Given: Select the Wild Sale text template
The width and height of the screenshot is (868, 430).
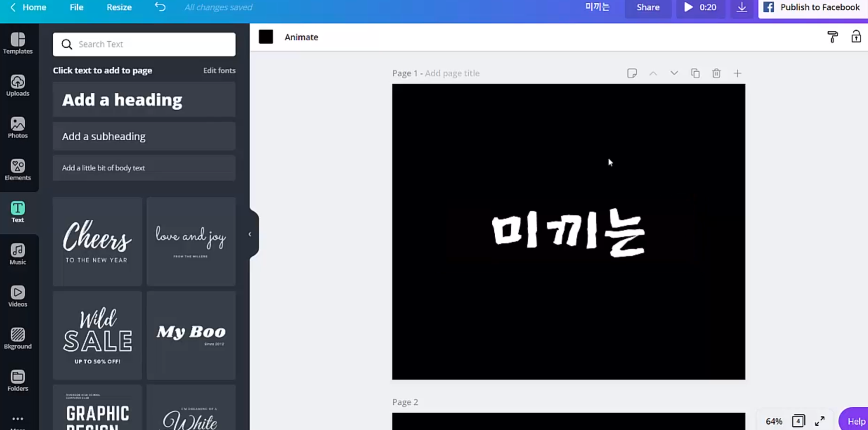Looking at the screenshot, I should point(97,335).
